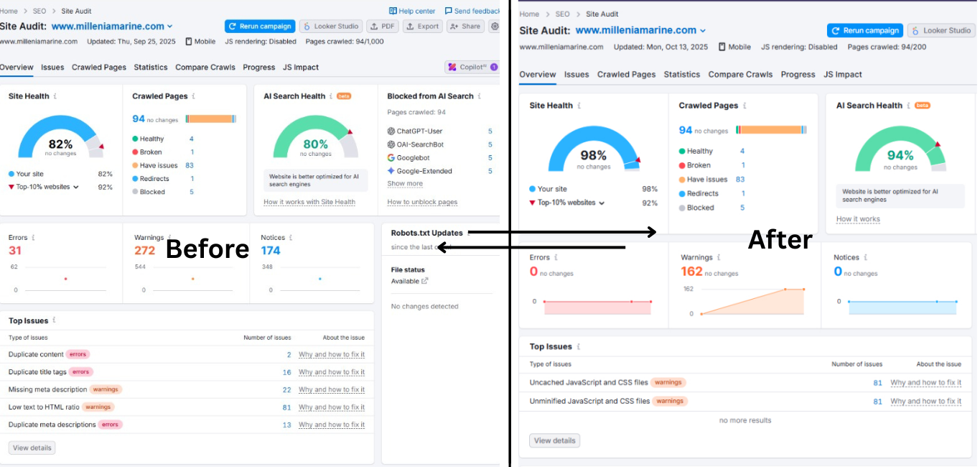Viewport: 980px width, 467px height.
Task: Click the 162 warnings trend chart
Action: click(x=751, y=301)
